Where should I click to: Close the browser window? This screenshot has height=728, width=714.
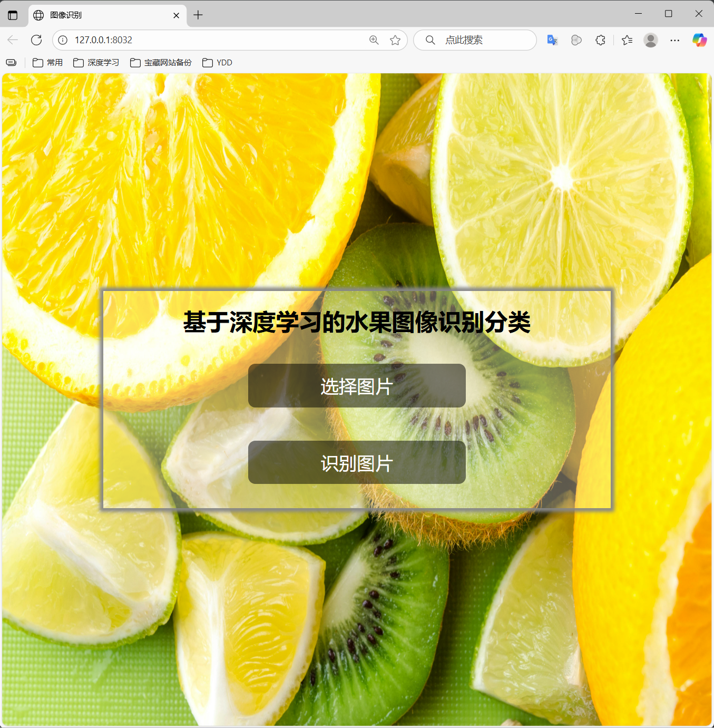699,14
